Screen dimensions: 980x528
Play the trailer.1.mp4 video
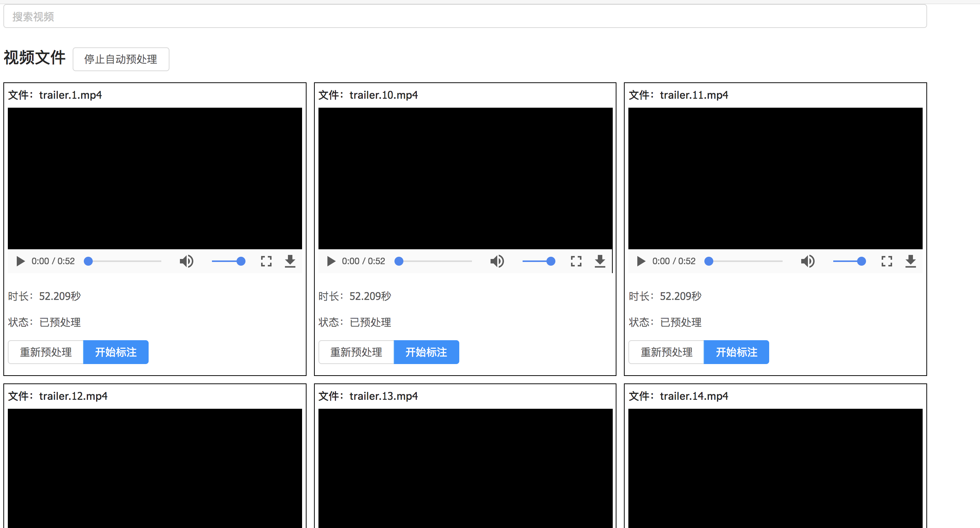pos(20,261)
